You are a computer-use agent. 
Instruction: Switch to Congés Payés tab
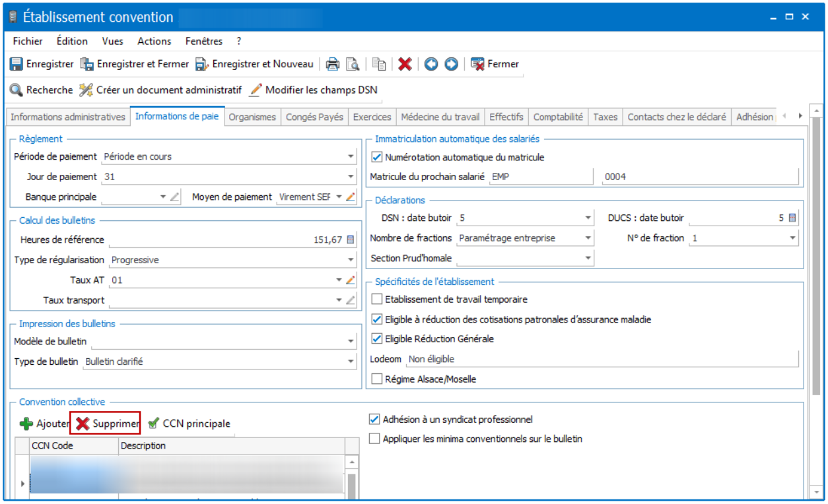(315, 117)
